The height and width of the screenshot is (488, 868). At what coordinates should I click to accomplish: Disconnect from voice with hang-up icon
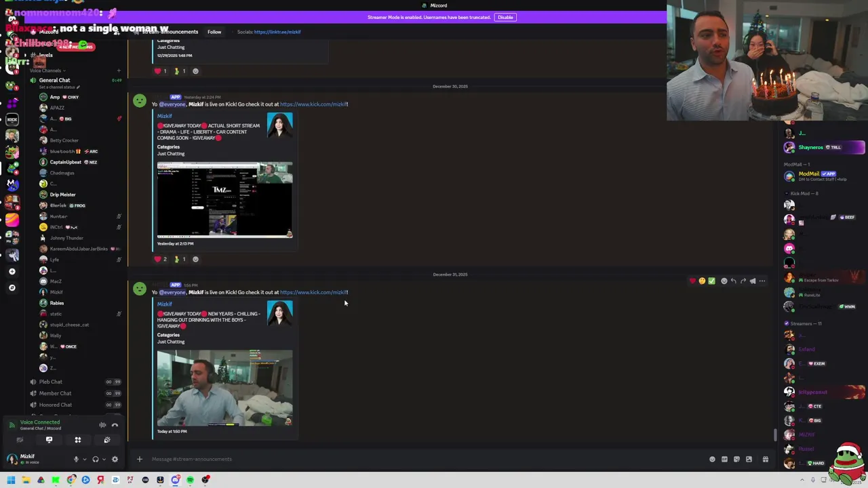(x=115, y=425)
